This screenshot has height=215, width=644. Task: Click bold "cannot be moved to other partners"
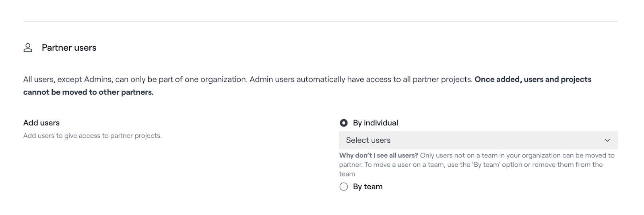point(88,92)
